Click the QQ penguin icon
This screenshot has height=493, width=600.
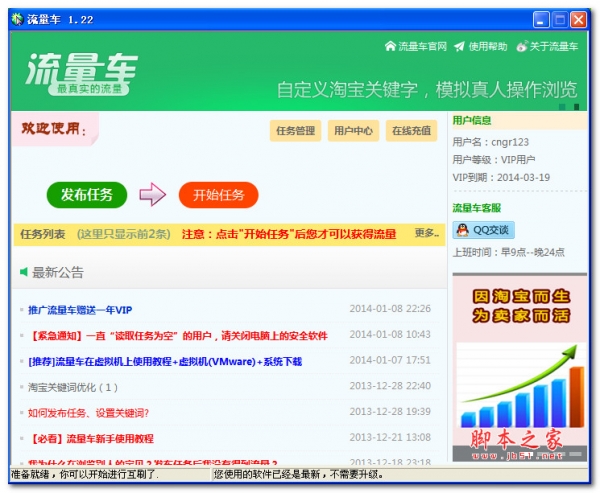pos(463,230)
